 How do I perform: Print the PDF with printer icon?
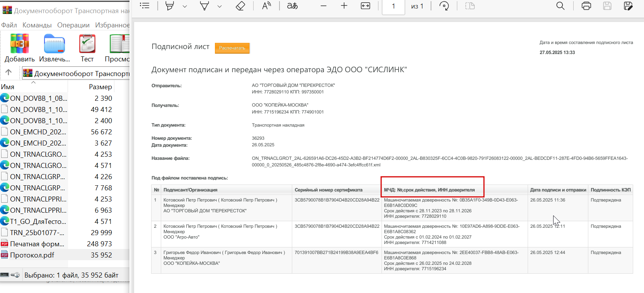(586, 6)
